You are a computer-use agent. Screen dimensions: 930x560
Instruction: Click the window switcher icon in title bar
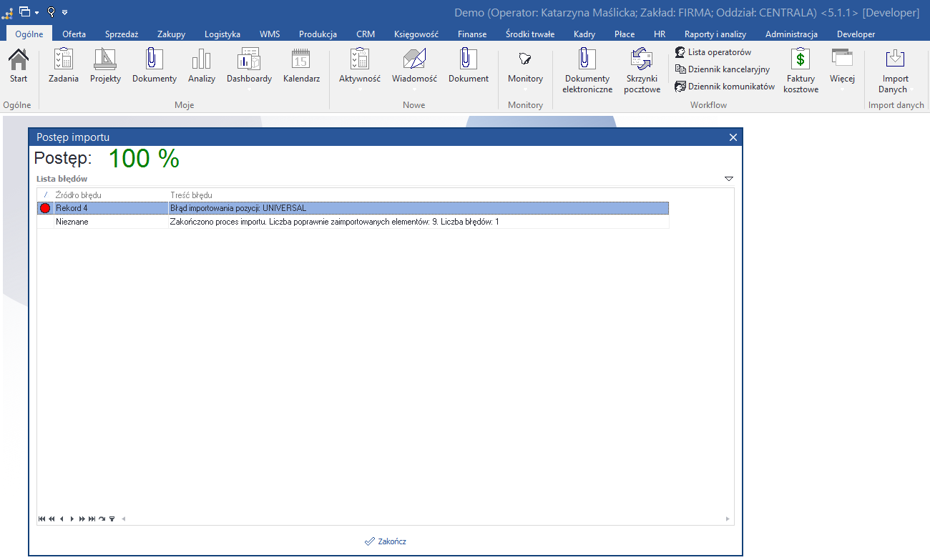click(25, 11)
